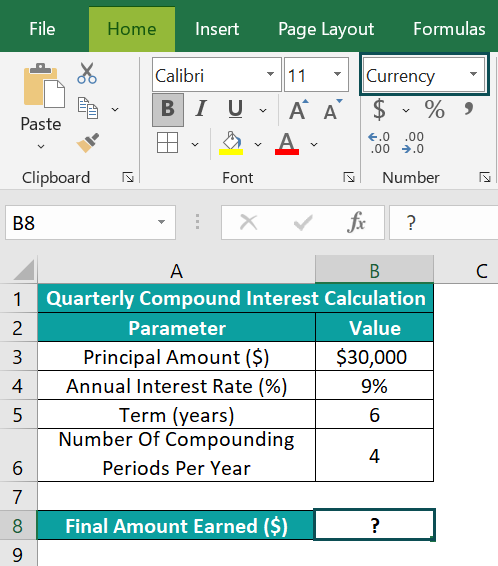Cut selection with the scissors icon
The image size is (498, 566).
(x=87, y=73)
